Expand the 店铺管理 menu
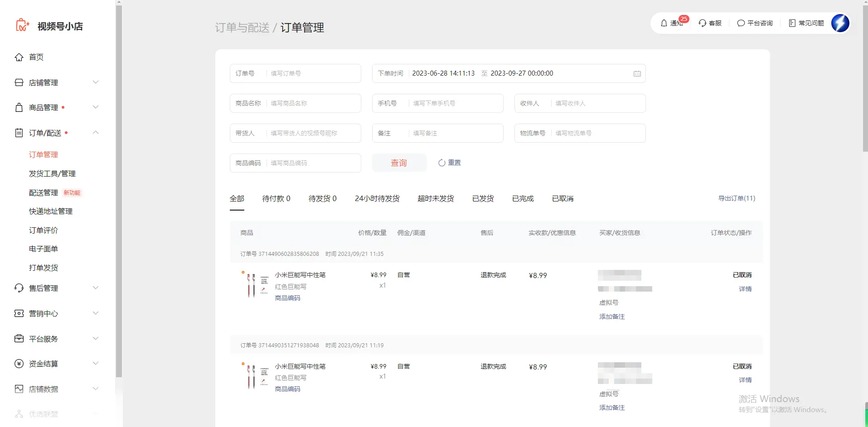 pyautogui.click(x=95, y=82)
